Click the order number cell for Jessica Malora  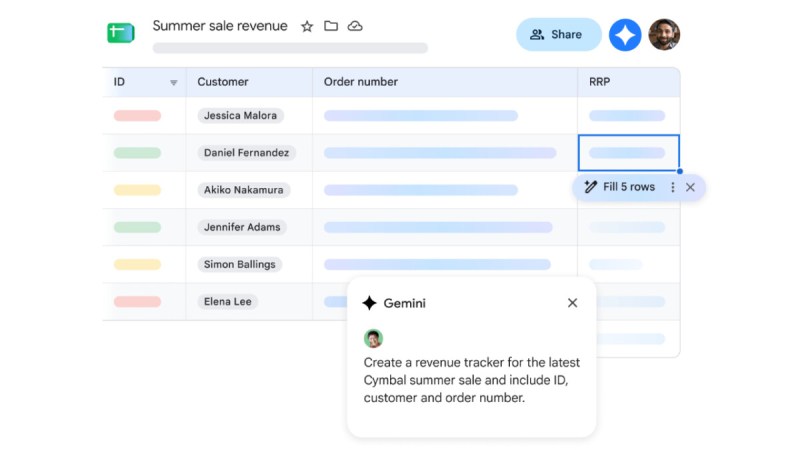(445, 116)
